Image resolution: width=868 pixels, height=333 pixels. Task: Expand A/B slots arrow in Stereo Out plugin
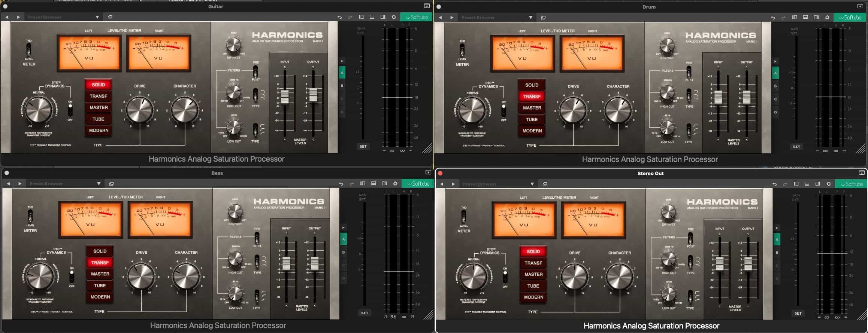click(777, 228)
